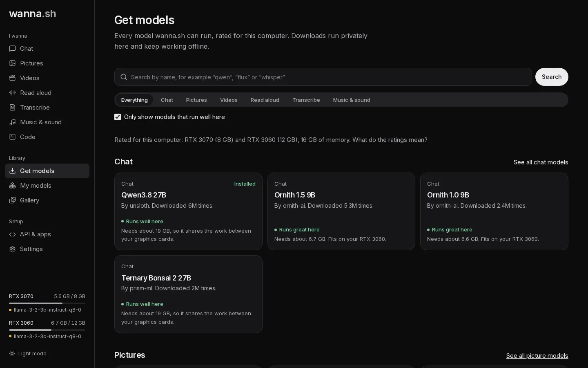Click the magnifier icon in search field
This screenshot has width=588, height=368.
[x=124, y=77]
